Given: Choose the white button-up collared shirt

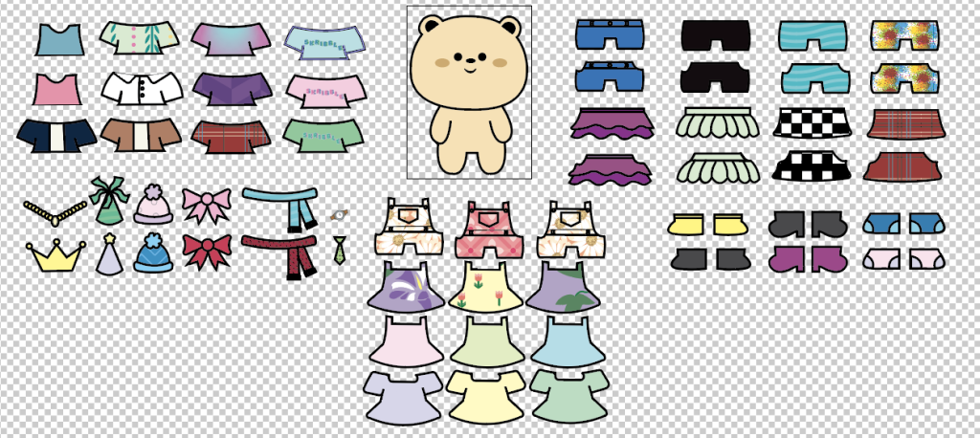Looking at the screenshot, I should coord(142,91).
